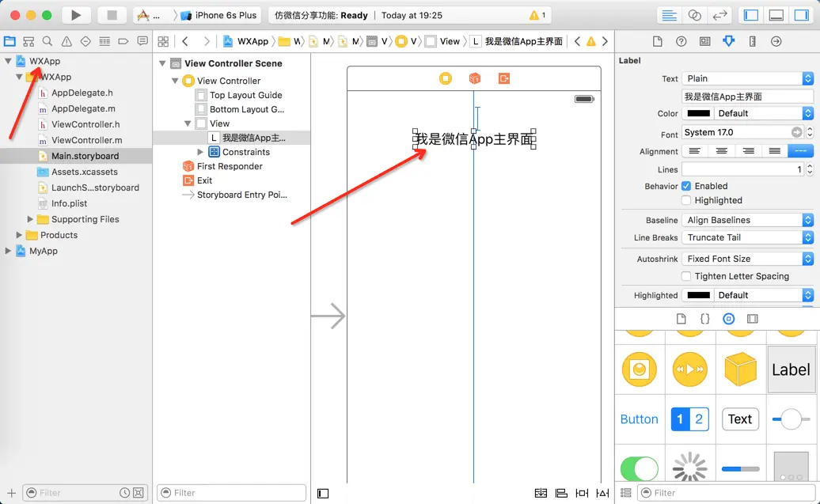This screenshot has height=504, width=820.
Task: Open the File Template library
Action: coord(681,319)
